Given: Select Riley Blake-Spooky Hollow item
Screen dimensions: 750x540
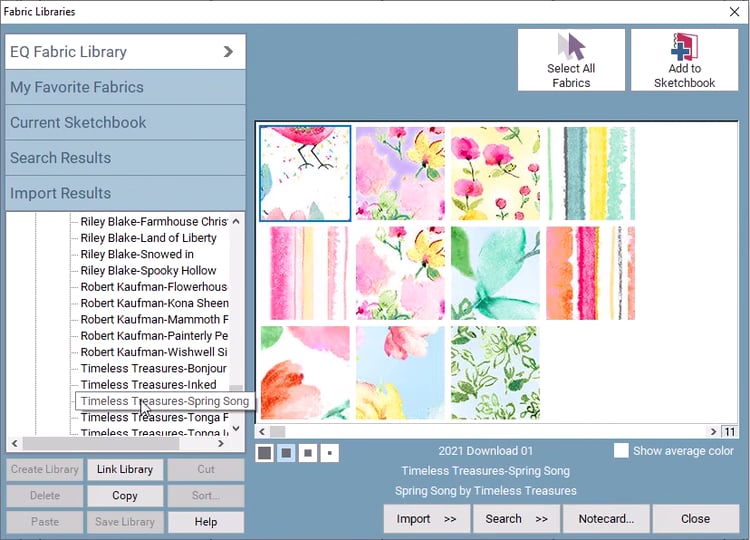Looking at the screenshot, I should 148,270.
